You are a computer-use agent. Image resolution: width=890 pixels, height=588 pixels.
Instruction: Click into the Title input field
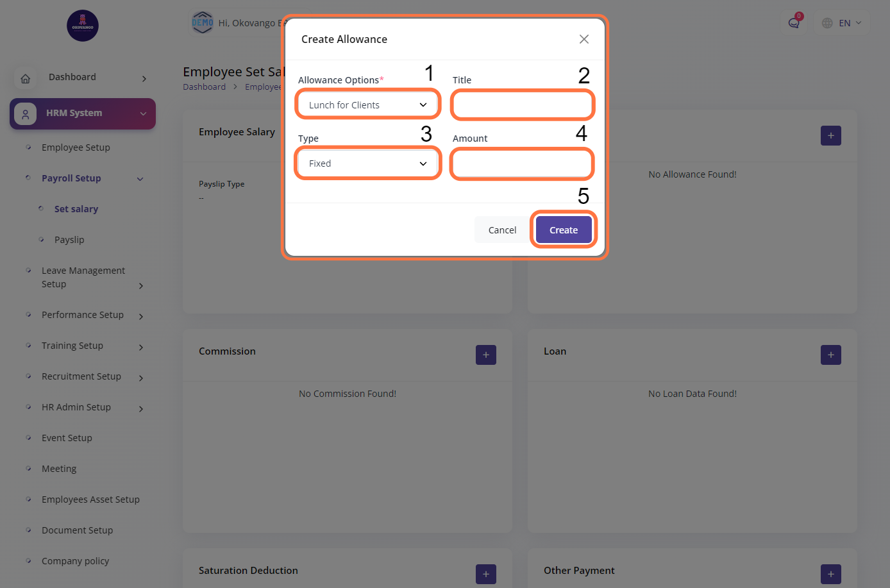click(522, 105)
